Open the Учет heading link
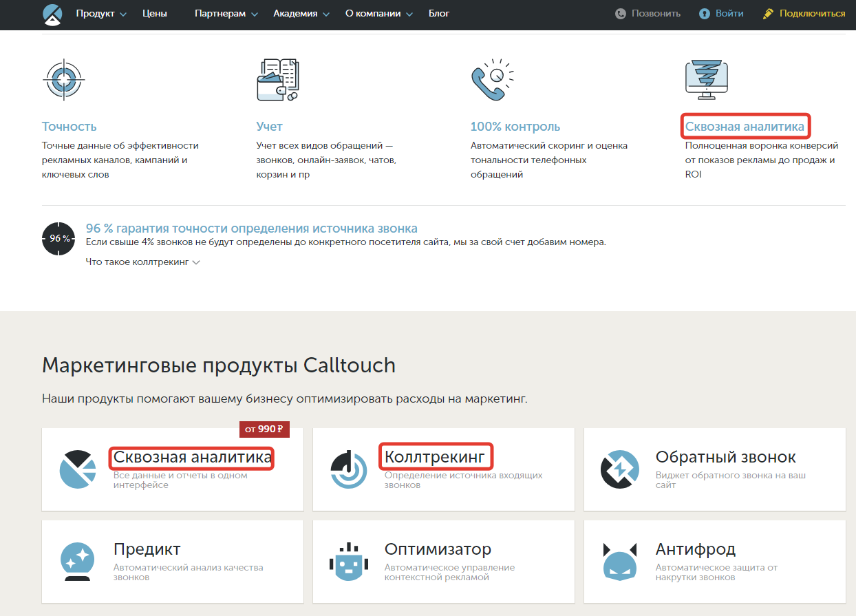Viewport: 856px width, 616px height. point(270,127)
